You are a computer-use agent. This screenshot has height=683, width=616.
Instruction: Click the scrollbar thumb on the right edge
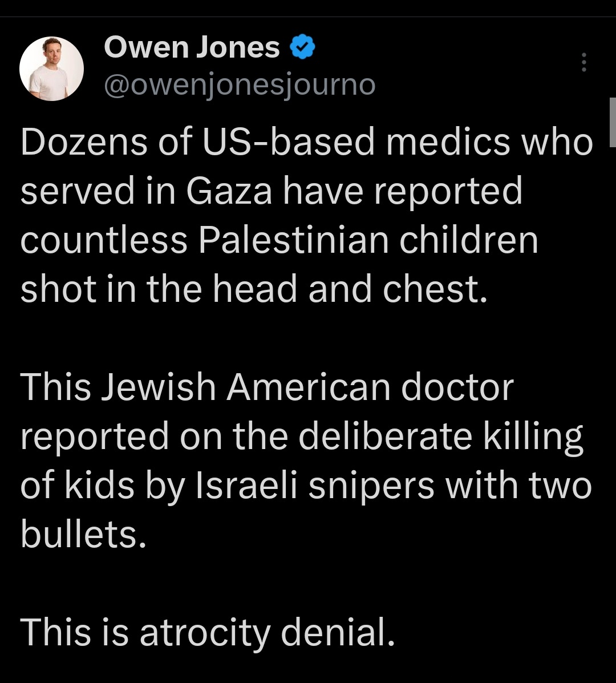613,123
